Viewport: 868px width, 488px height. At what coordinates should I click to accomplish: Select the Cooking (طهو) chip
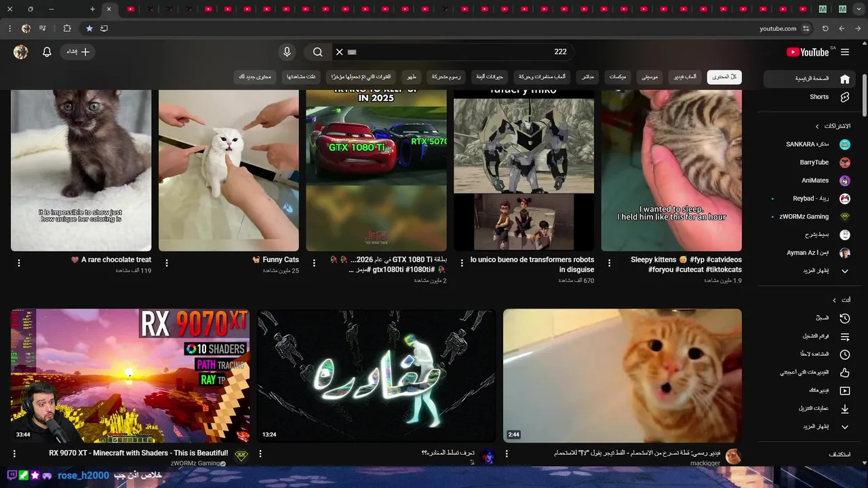coord(412,77)
